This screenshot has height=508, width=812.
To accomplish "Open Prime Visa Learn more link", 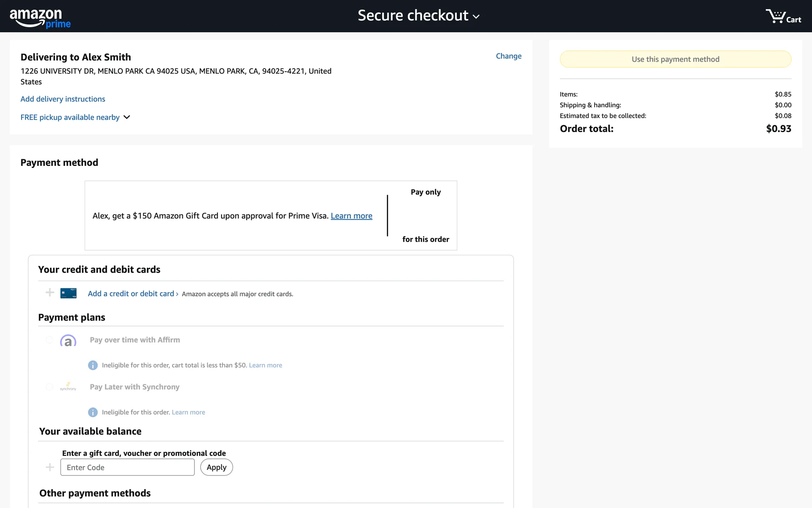I will point(351,216).
